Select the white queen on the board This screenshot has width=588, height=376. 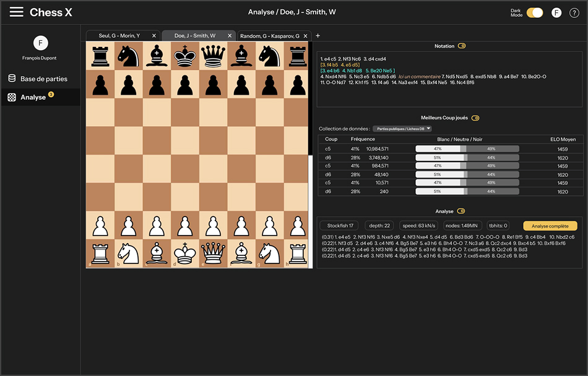click(x=214, y=254)
